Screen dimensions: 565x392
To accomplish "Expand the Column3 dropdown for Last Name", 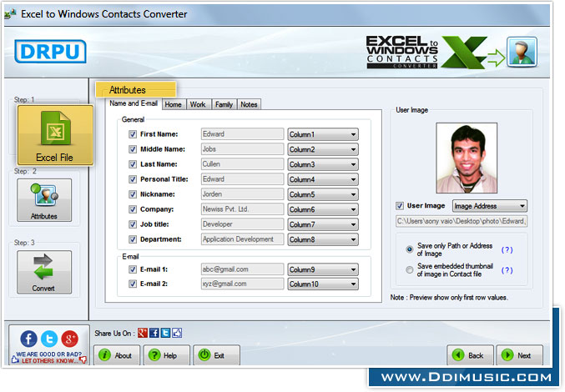I will pos(323,164).
